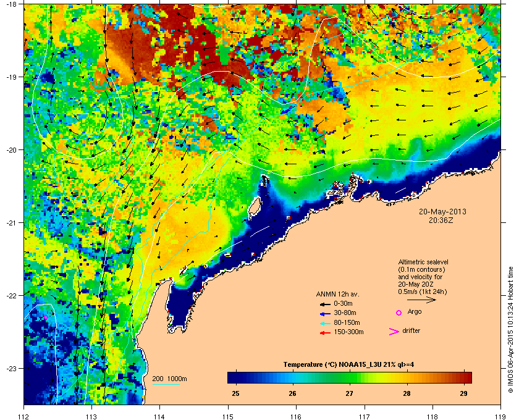
Task: Click the green 27°C colorbar region
Action: click(x=350, y=377)
